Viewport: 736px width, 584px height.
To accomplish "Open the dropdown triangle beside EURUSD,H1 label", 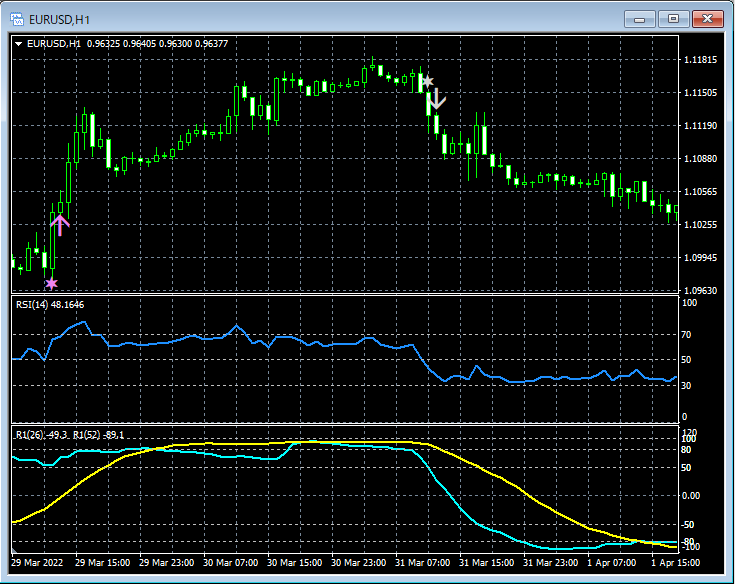I will 19,43.
